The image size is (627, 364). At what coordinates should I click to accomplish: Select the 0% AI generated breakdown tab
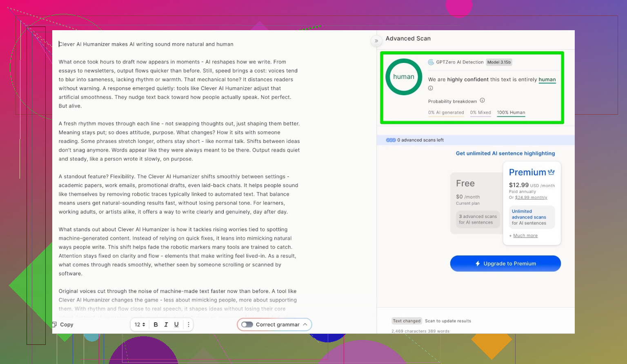[x=446, y=113]
